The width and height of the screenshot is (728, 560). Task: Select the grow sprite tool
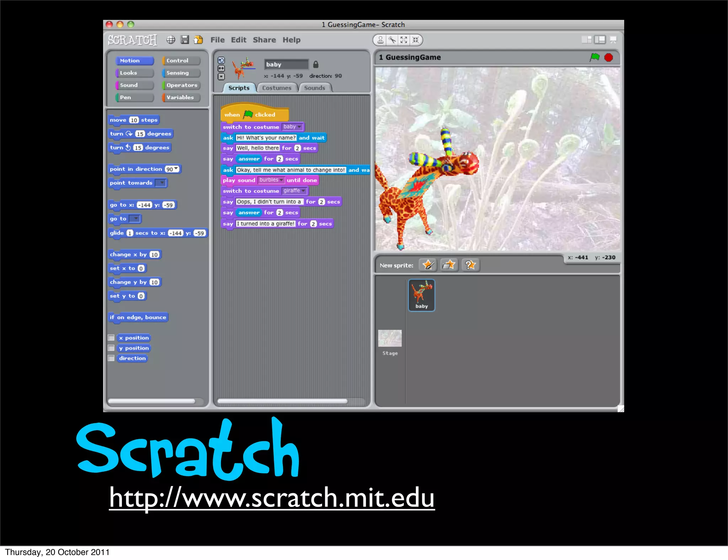pos(404,40)
